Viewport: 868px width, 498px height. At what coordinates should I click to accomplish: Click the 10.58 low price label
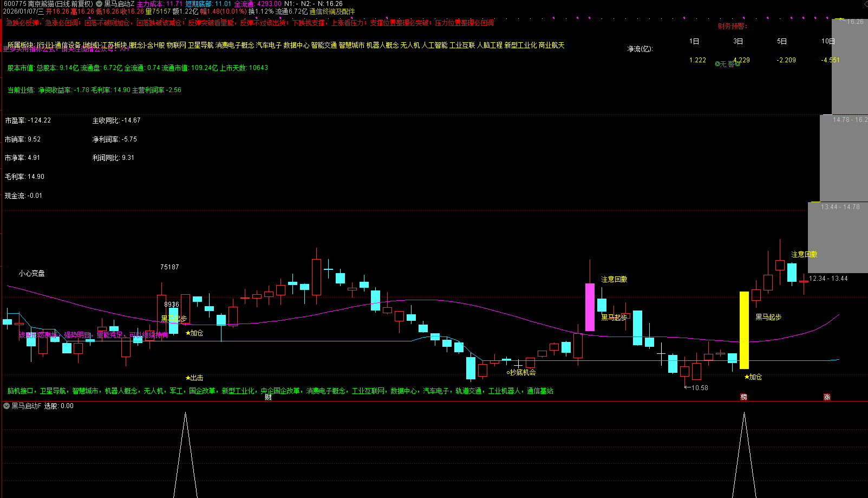[x=699, y=388]
